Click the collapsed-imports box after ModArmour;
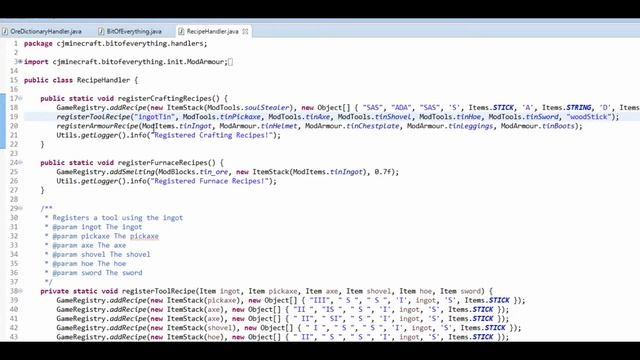 (x=231, y=62)
